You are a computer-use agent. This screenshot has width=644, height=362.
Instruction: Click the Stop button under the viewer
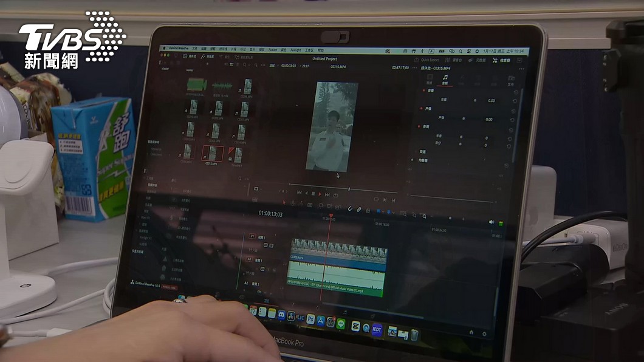pyautogui.click(x=313, y=193)
